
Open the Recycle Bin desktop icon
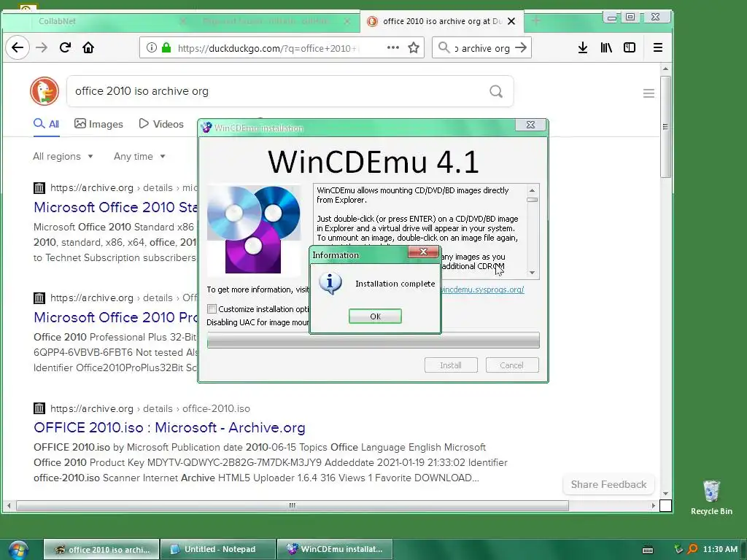tap(711, 497)
